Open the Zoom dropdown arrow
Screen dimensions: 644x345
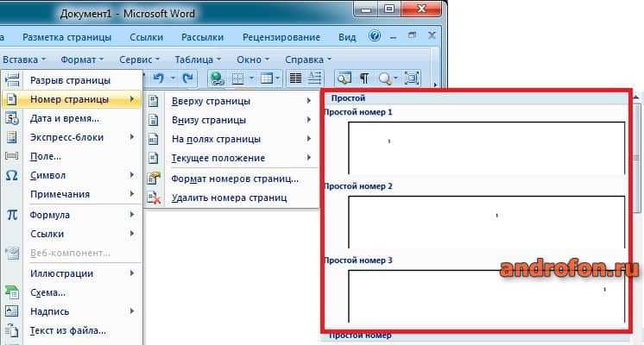pos(395,78)
